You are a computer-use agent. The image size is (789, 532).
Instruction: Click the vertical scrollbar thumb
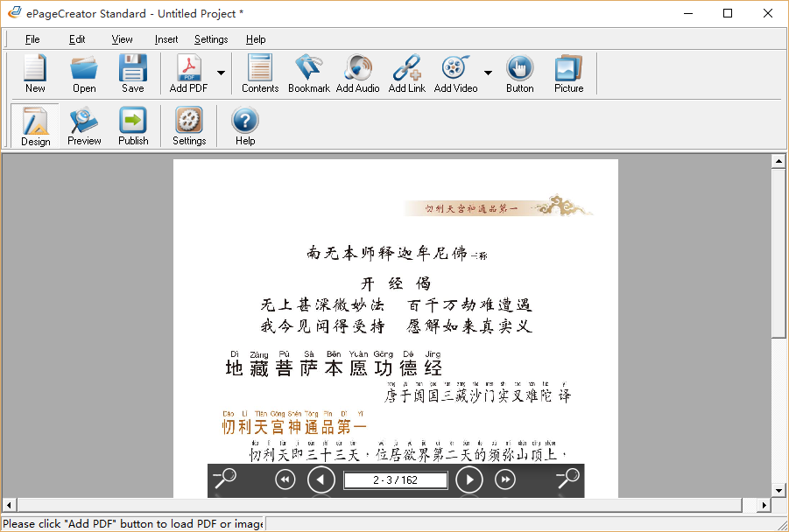pos(778,254)
